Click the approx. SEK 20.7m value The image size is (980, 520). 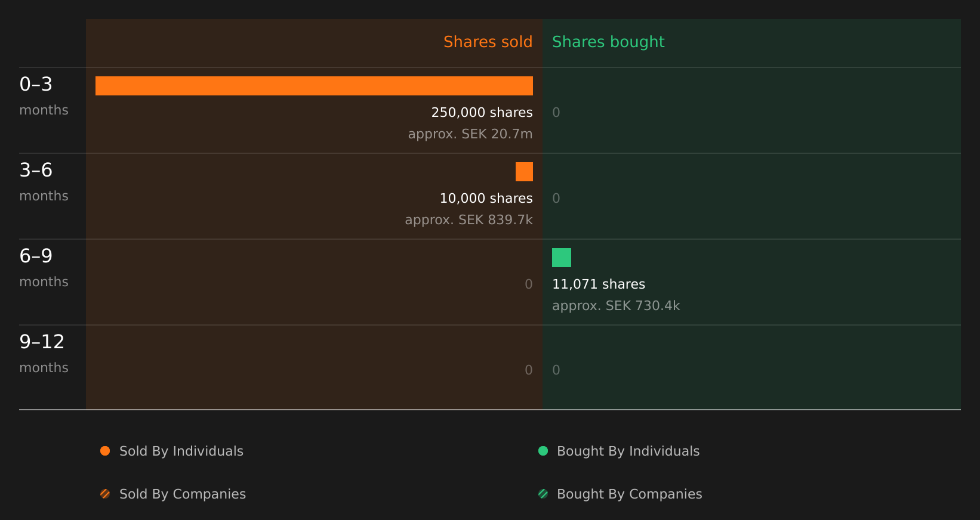click(x=470, y=134)
